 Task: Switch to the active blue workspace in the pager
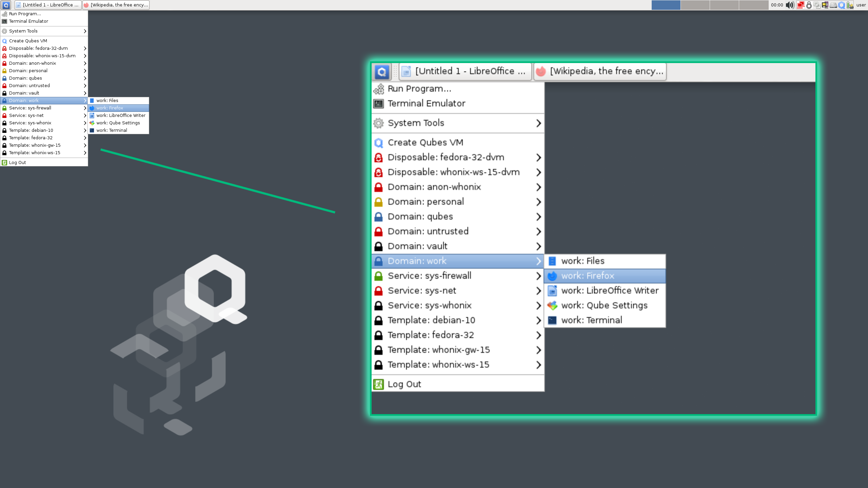(666, 5)
